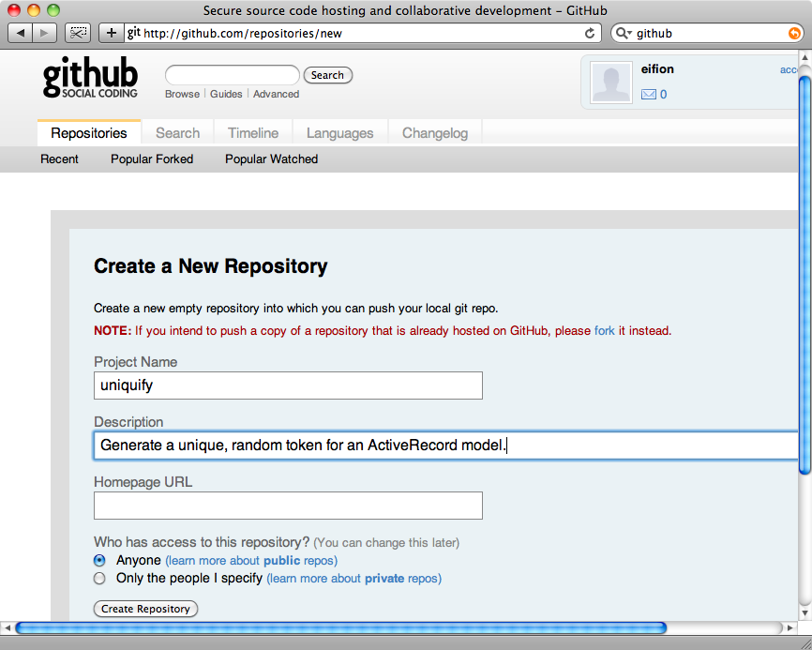Switch to the Timeline tab
Screen dimensions: 812x650
253,133
